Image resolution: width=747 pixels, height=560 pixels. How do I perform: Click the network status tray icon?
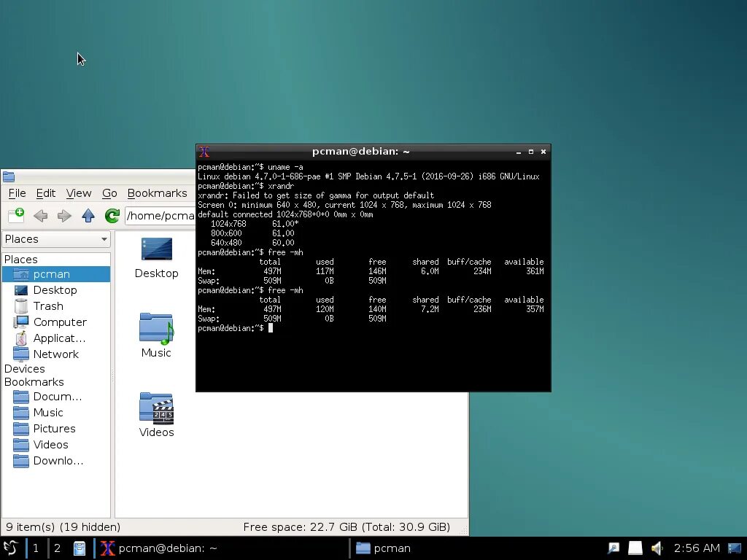pyautogui.click(x=614, y=548)
